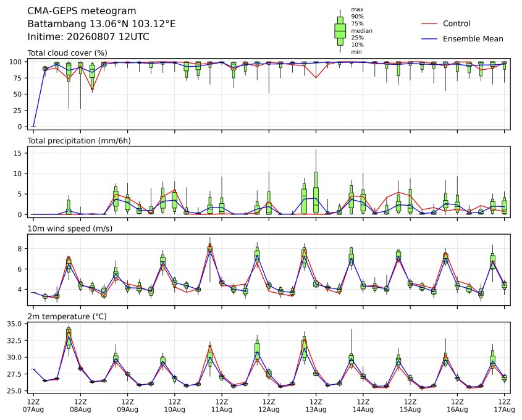The height and width of the screenshot is (420, 522).
Task: Click the control cloud cover dip at 13Aug
Action: (316, 78)
